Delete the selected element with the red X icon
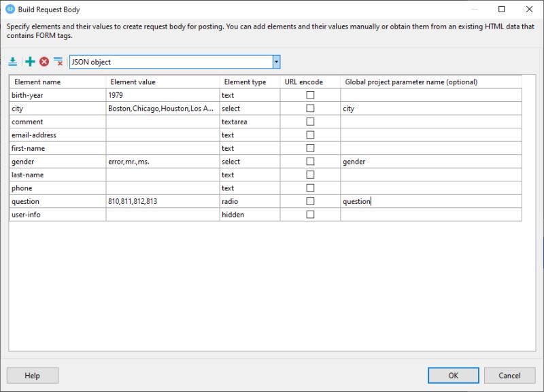This screenshot has height=392, width=544. 44,62
